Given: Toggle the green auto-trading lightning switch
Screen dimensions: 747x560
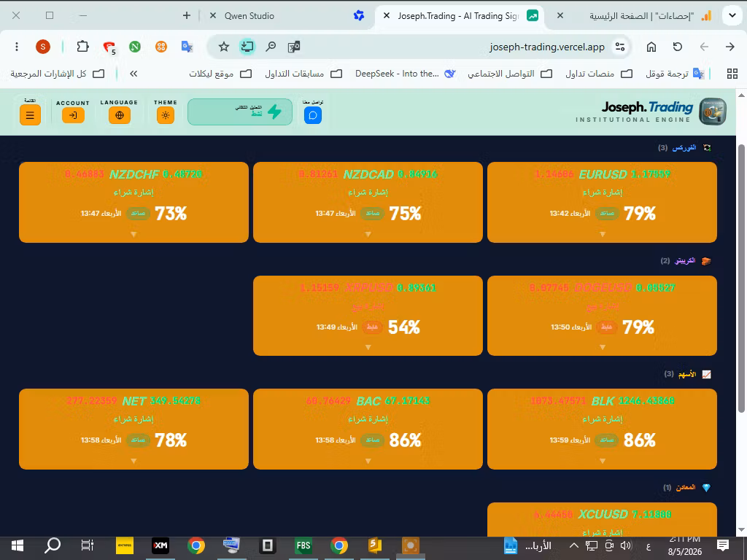Looking at the screenshot, I should point(239,112).
